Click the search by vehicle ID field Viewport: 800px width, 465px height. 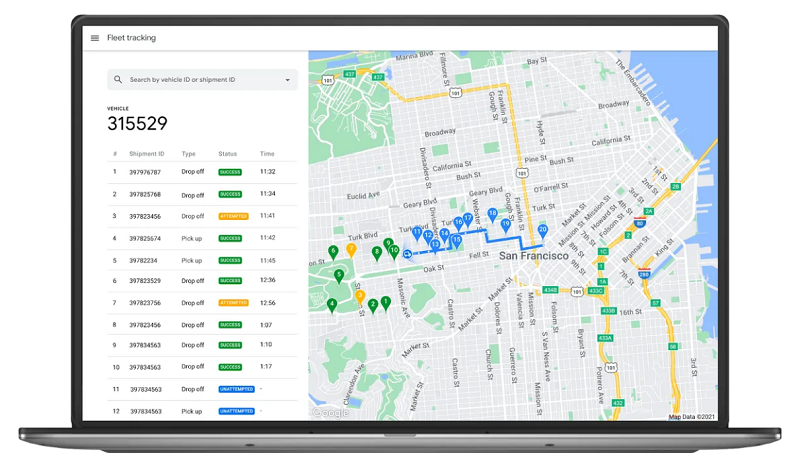tap(202, 80)
